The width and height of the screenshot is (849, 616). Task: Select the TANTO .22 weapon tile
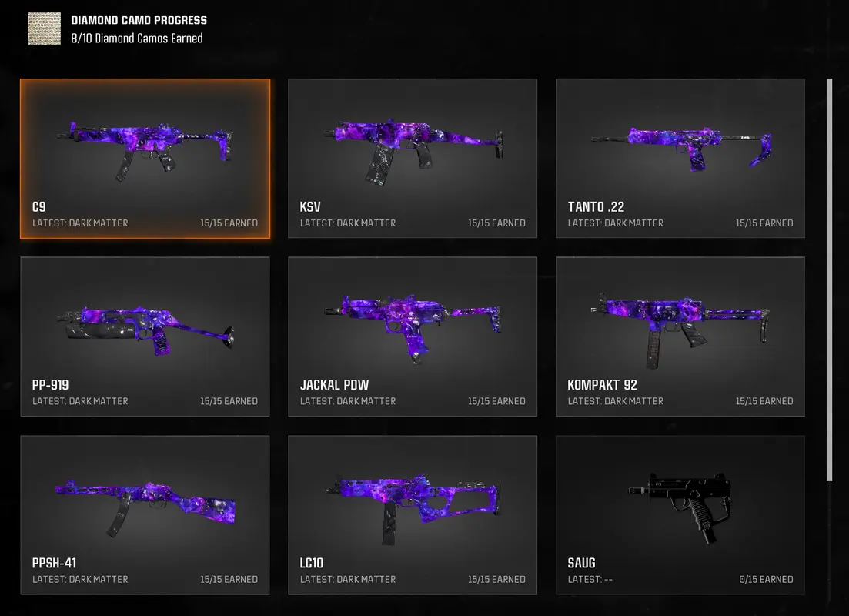680,158
